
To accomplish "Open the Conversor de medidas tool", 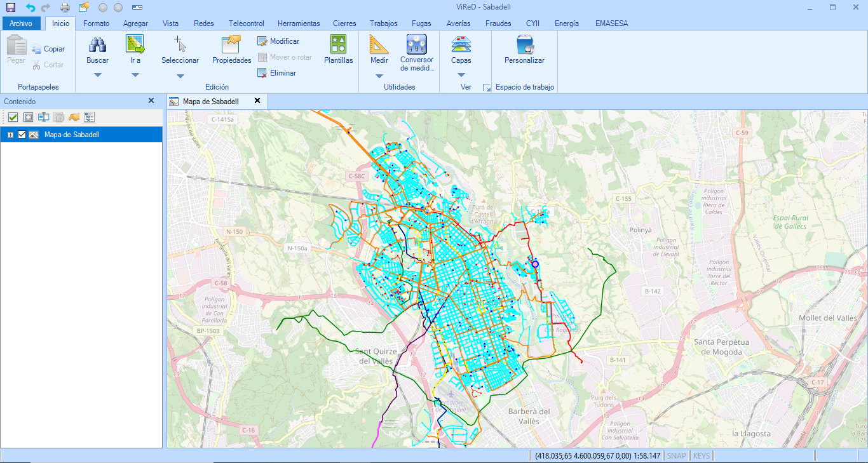I will coord(417,44).
